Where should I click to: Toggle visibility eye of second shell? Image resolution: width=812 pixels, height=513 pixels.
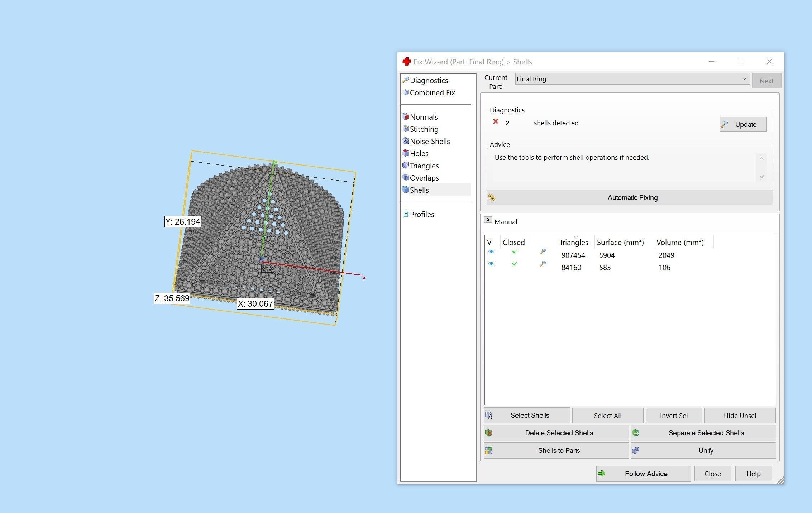click(491, 264)
